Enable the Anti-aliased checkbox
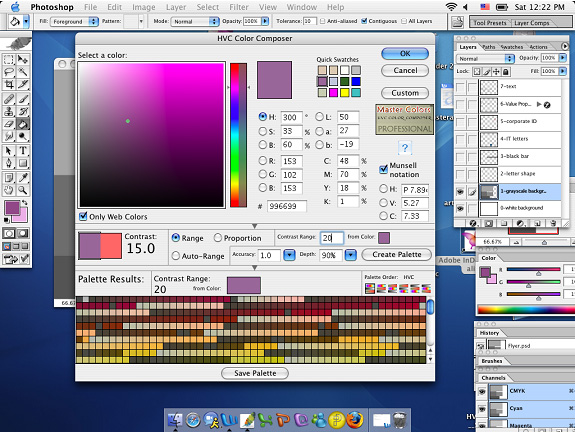The width and height of the screenshot is (575, 432). point(322,21)
